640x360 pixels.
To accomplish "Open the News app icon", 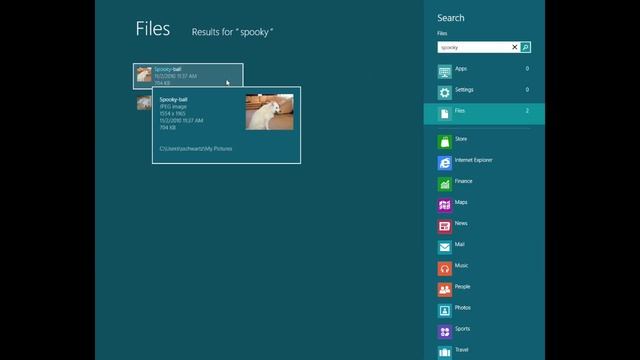I will pyautogui.click(x=444, y=226).
